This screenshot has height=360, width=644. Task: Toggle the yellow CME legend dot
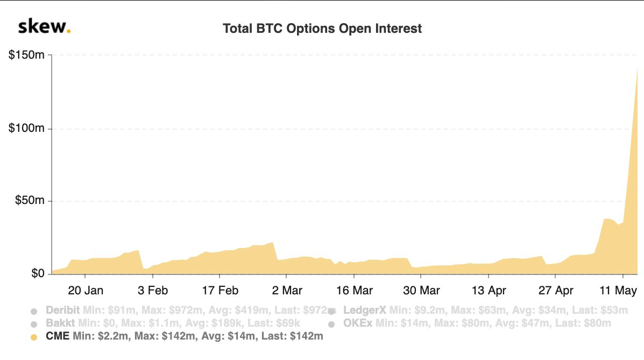click(34, 337)
